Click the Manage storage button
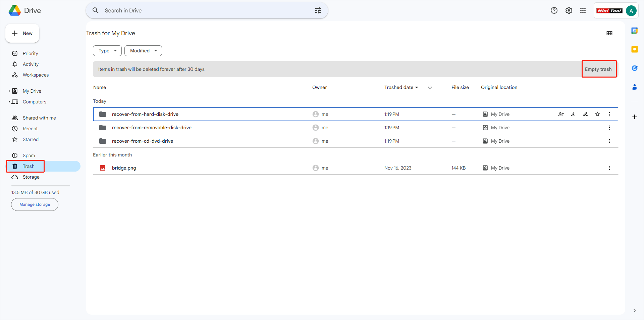644x320 pixels. tap(35, 204)
